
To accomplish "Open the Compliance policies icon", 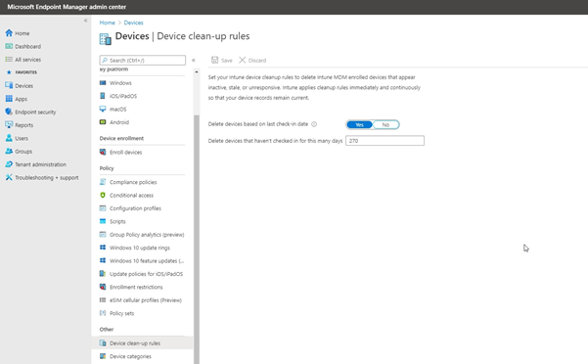I will [x=103, y=182].
